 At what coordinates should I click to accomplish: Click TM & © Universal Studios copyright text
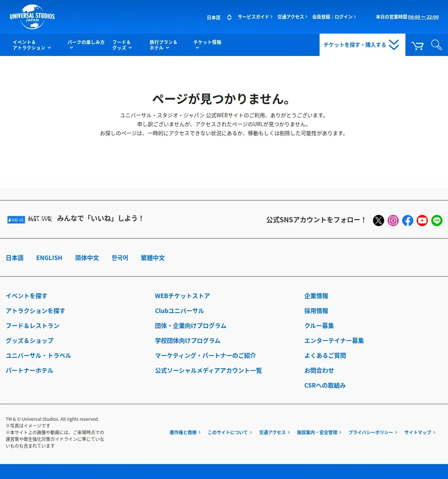(x=52, y=419)
